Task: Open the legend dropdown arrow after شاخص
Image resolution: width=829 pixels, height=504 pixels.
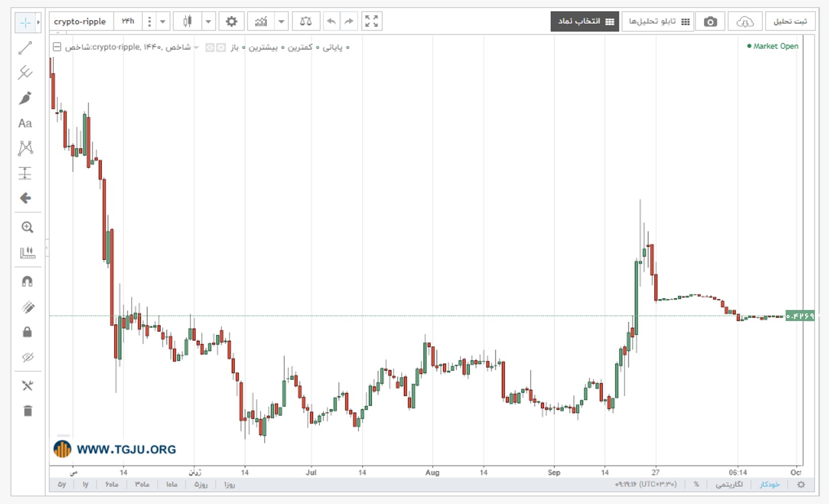Action: pos(196,47)
